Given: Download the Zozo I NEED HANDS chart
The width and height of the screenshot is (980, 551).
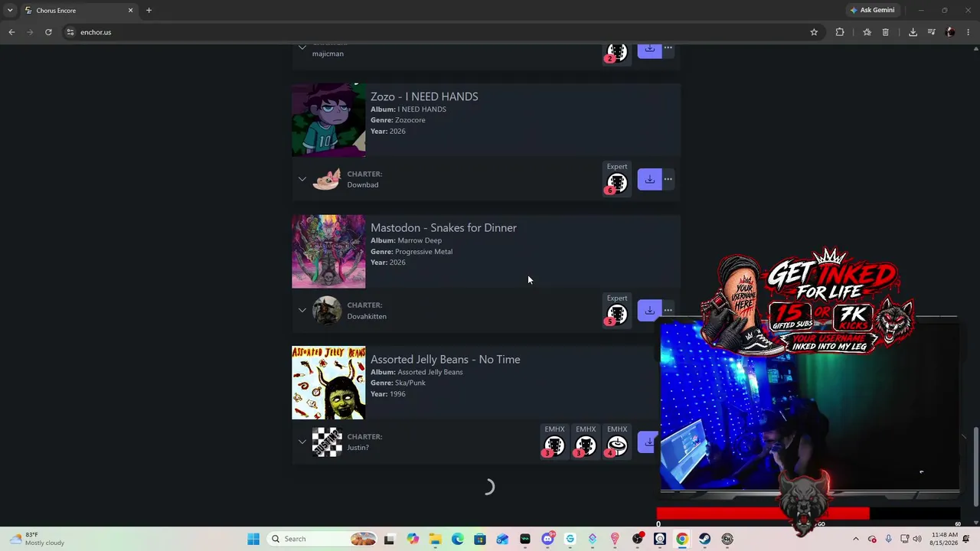Looking at the screenshot, I should pos(649,179).
